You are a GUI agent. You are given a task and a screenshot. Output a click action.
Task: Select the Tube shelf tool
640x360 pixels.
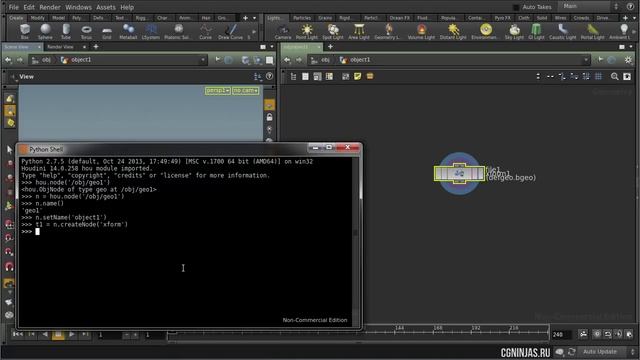click(66, 31)
